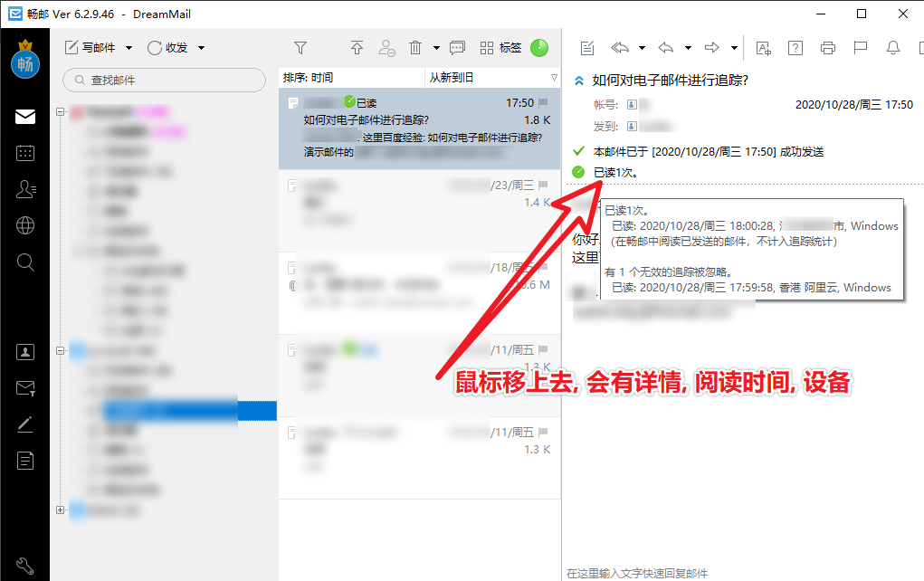The height and width of the screenshot is (581, 924).
Task: Open the web globe sidebar icon
Action: (x=24, y=225)
